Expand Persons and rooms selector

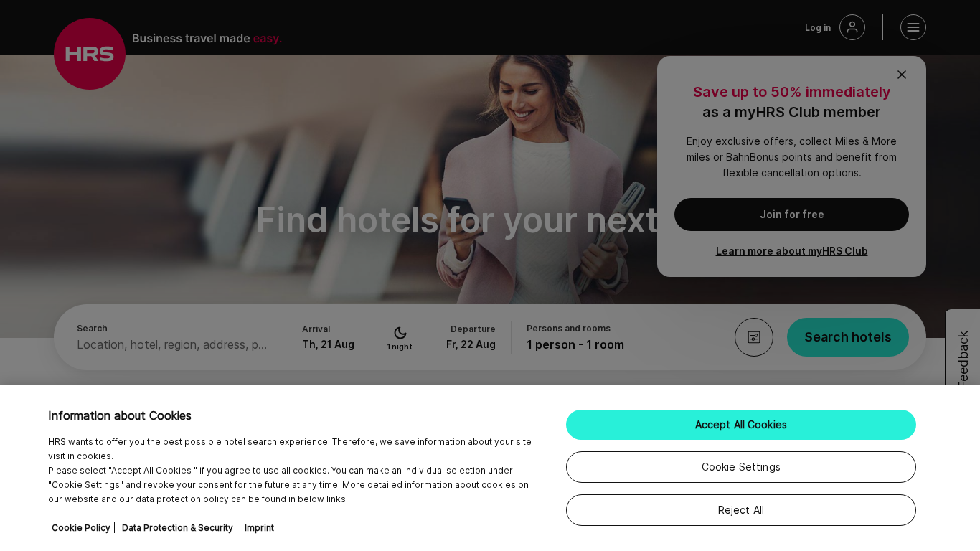click(x=575, y=337)
